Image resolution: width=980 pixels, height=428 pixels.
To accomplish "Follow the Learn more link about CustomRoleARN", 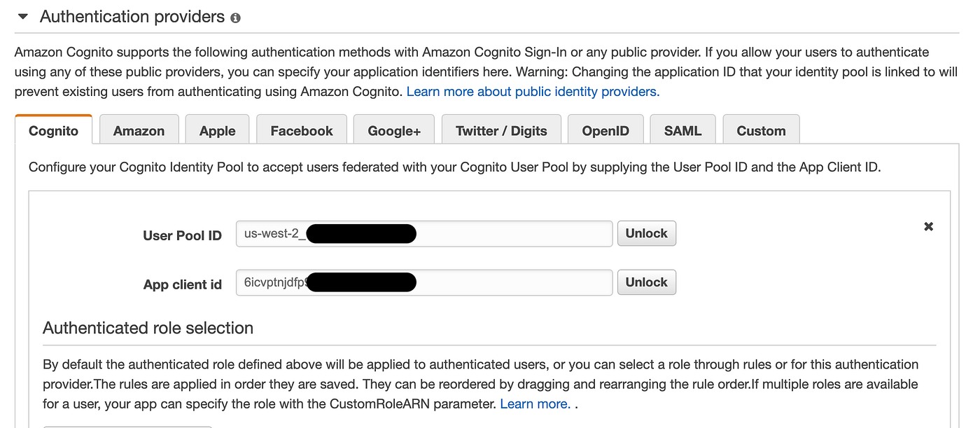I will pyautogui.click(x=535, y=403).
